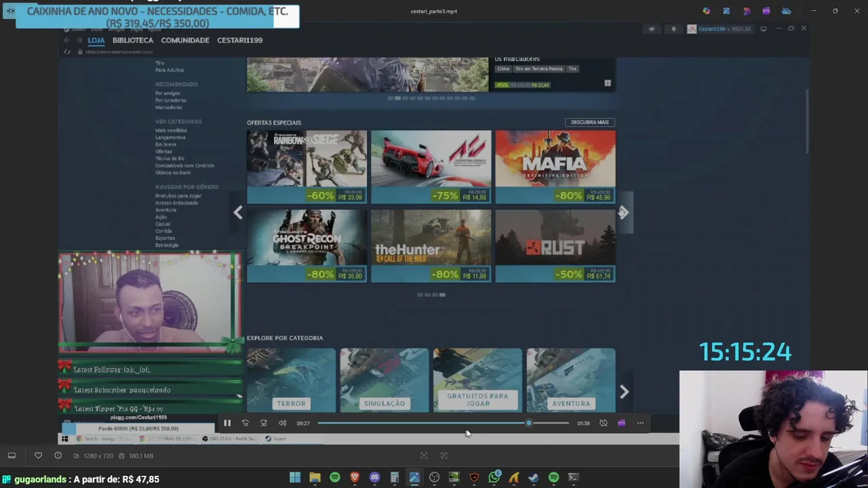Open File Explorer from the taskbar
The image size is (868, 488).
(315, 477)
